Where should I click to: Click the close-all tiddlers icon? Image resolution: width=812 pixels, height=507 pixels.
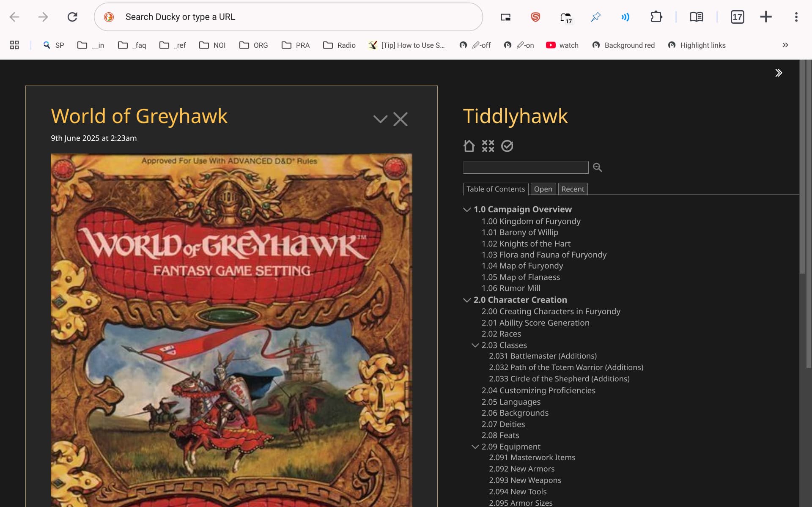pyautogui.click(x=488, y=146)
